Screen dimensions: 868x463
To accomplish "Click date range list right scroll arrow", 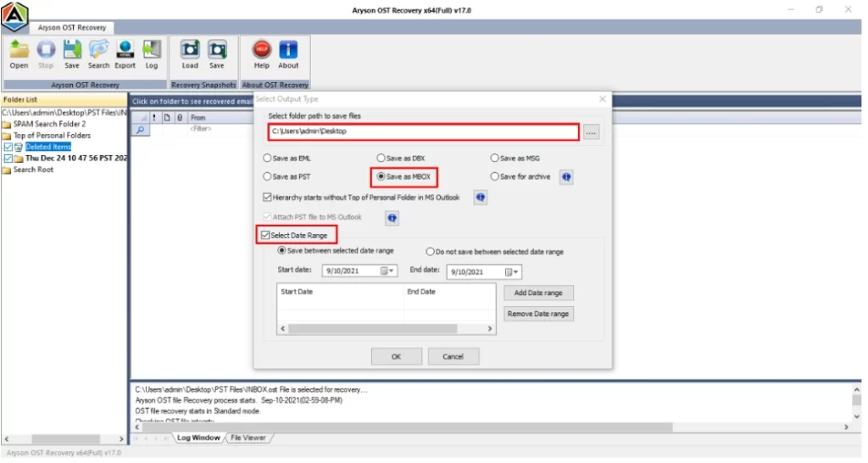I will click(x=490, y=329).
